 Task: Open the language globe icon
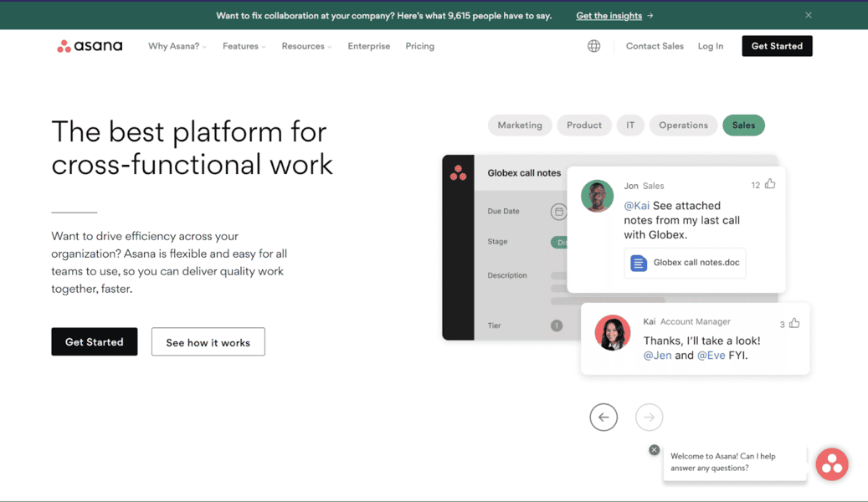pos(593,46)
